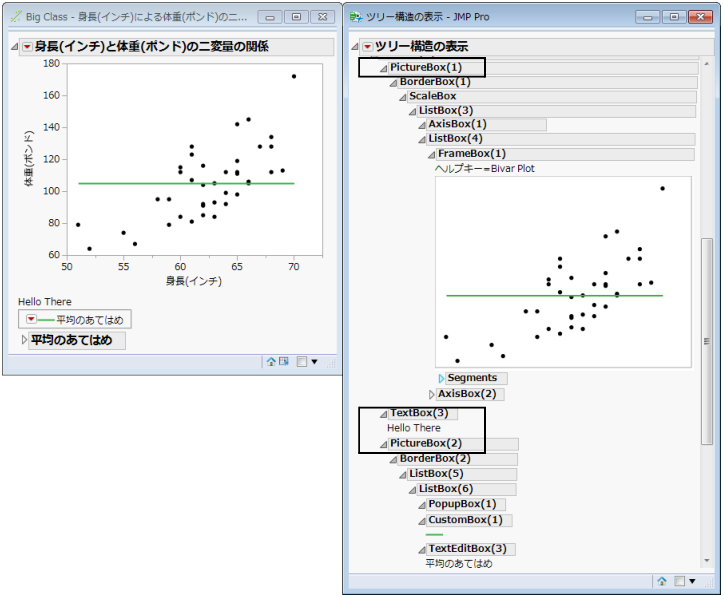Minimize the ツリー構造の表示 window
This screenshot has height=597, width=723.
pos(648,17)
